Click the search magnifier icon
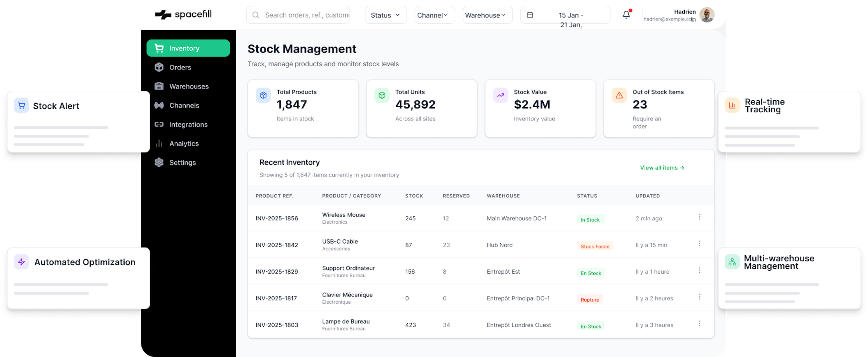Screen dimensions: 868x357 [256, 15]
